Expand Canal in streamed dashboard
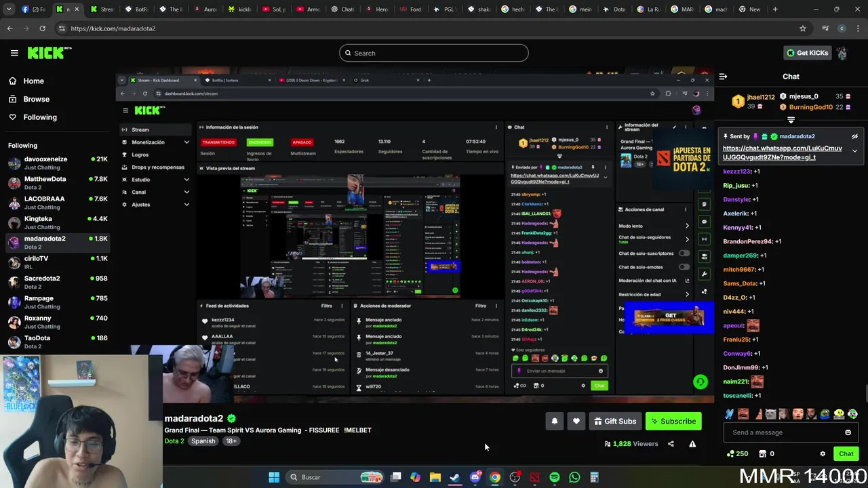Viewport: 868px width, 488px height. click(x=186, y=192)
